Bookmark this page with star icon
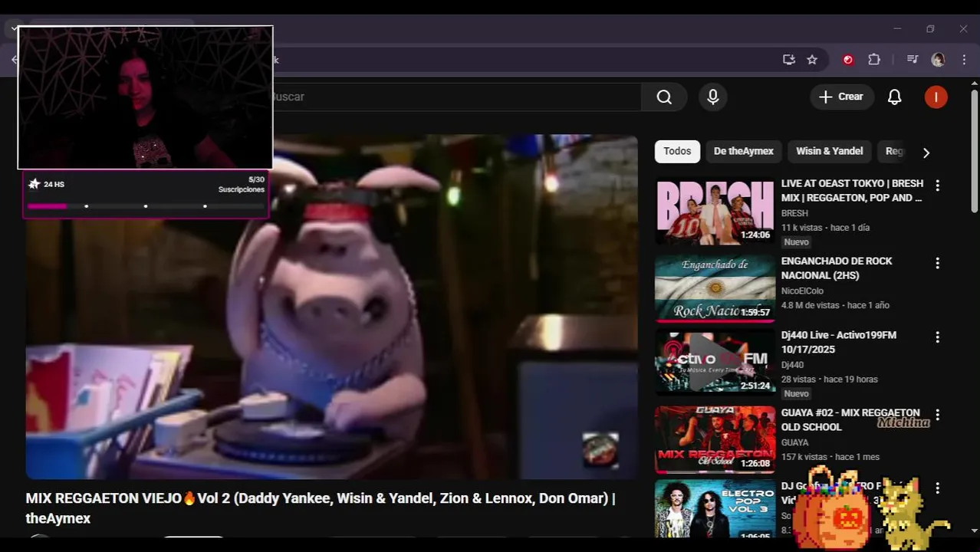This screenshot has width=980, height=552. coord(812,59)
